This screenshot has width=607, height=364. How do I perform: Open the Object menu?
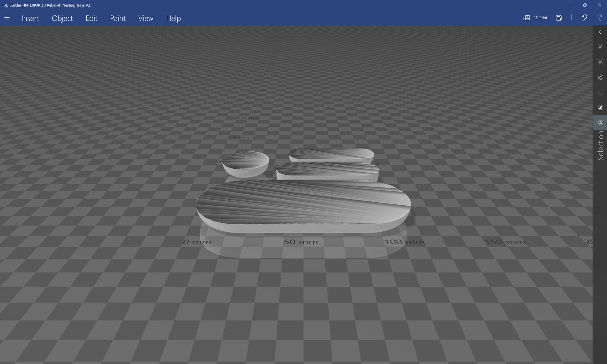pos(62,18)
